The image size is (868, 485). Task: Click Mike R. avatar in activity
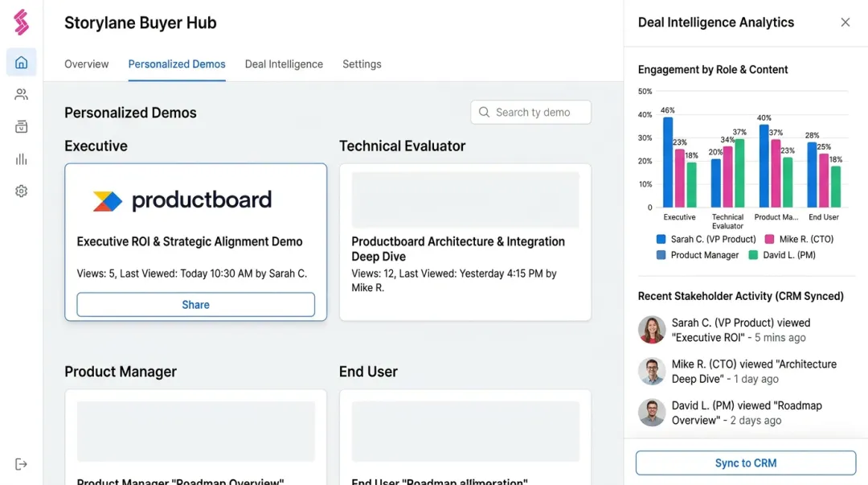point(652,372)
